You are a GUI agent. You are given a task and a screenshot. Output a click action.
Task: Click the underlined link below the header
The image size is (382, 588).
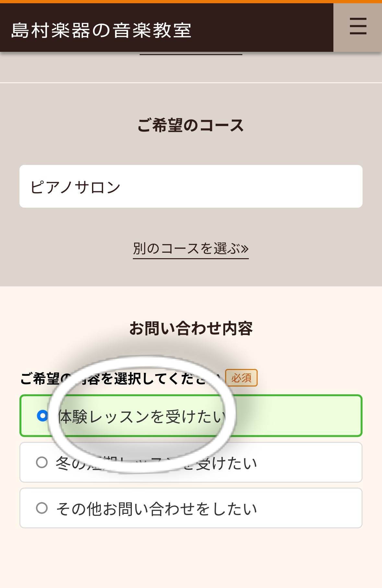[191, 54]
